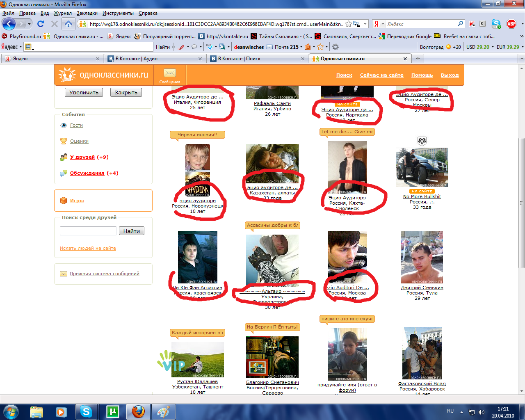The height and width of the screenshot is (420, 525).
Task: Open the search engine selector dropdown
Action: pos(383,24)
